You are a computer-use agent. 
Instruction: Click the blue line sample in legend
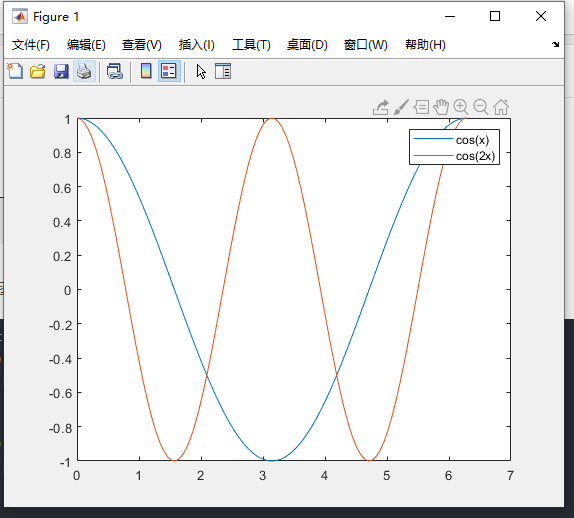pyautogui.click(x=433, y=139)
